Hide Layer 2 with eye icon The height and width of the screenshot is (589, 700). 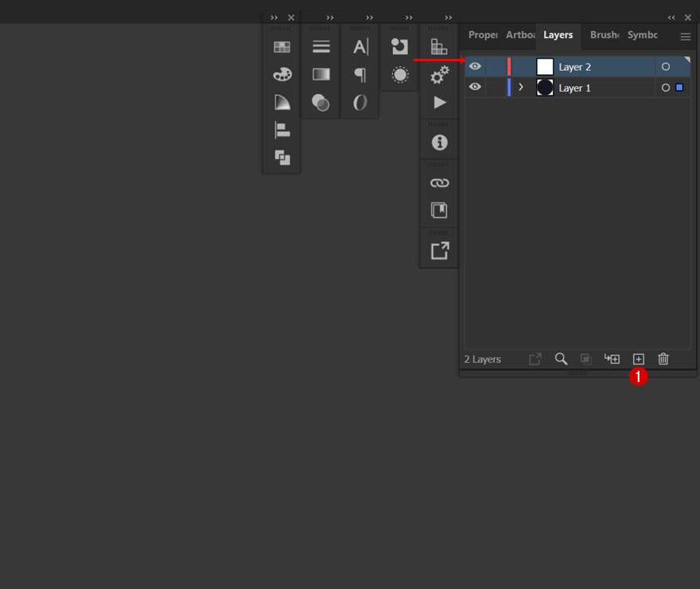pos(475,67)
